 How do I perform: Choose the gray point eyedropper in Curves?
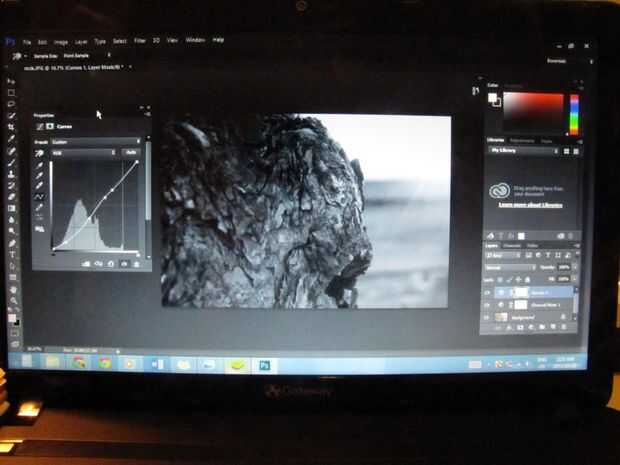40,175
